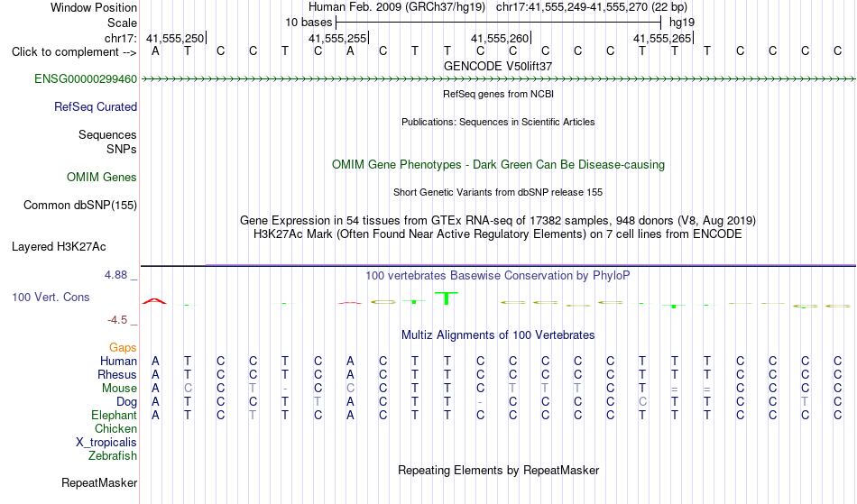Image resolution: width=857 pixels, height=504 pixels.
Task: Click the 'Human Feb. 2009 (GRCh37/hg19)' header text
Action: point(397,7)
